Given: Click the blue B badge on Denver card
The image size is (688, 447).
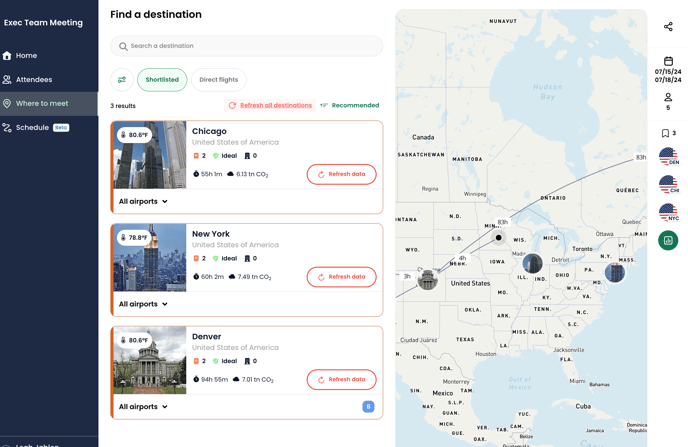Looking at the screenshot, I should (x=368, y=407).
